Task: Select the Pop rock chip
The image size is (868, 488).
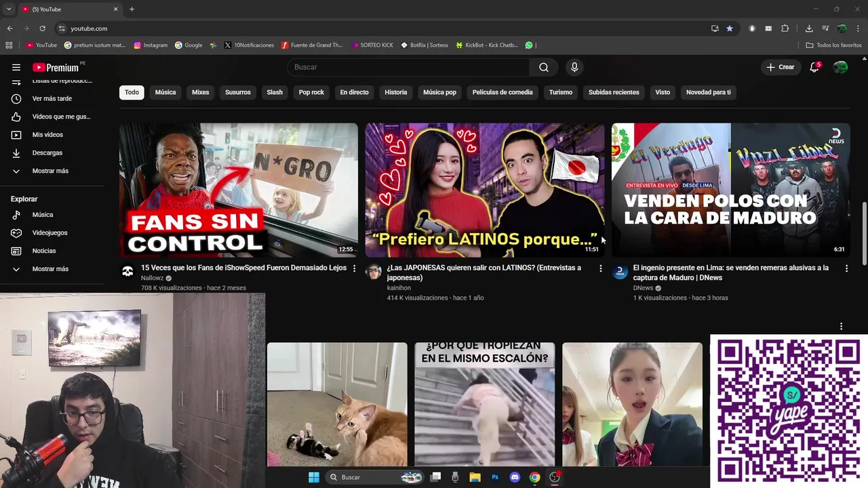Action: point(311,92)
